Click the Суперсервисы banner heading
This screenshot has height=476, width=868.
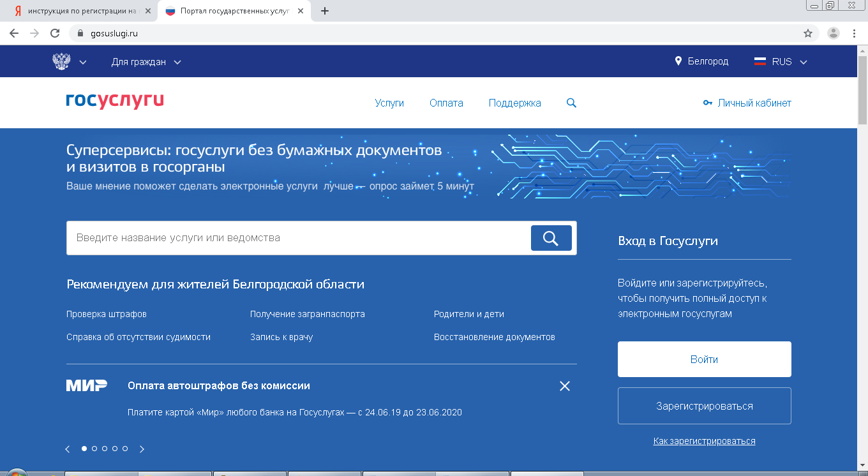(254, 158)
